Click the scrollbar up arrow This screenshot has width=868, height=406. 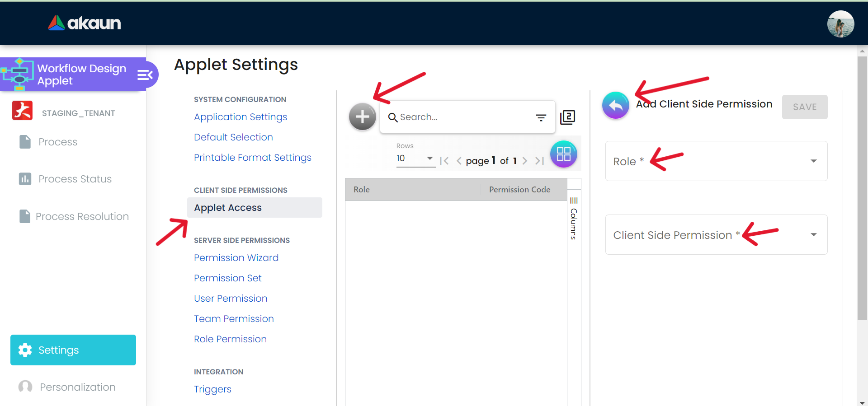pos(862,51)
